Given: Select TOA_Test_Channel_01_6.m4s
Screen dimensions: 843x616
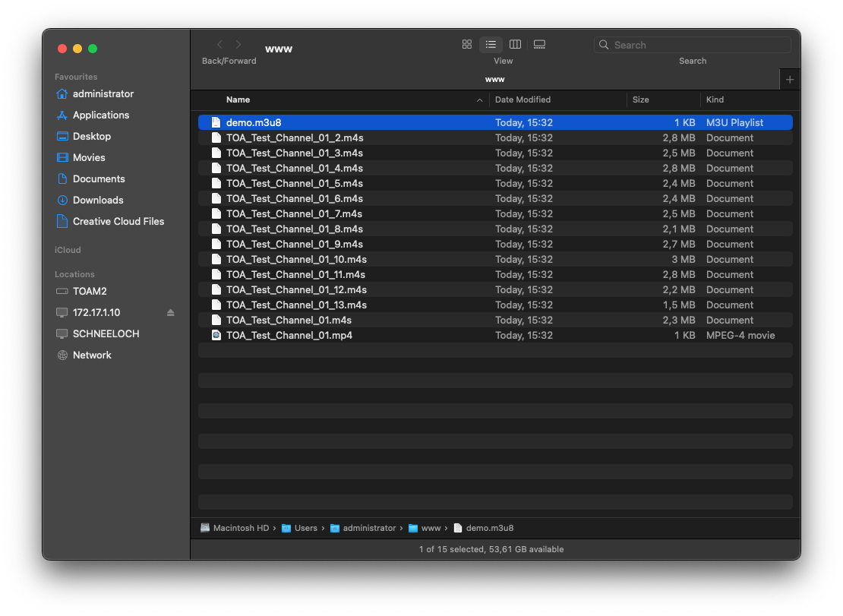Looking at the screenshot, I should [495, 199].
